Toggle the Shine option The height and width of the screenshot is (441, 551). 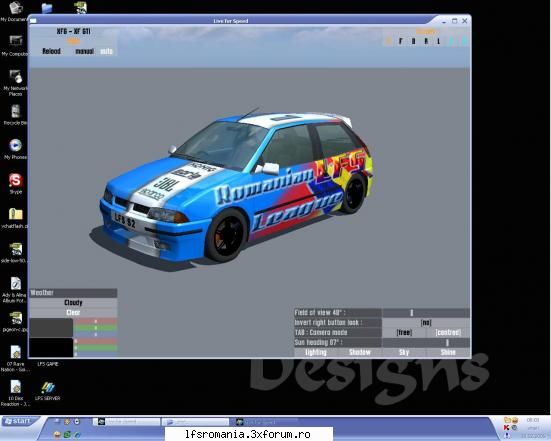pos(448,352)
